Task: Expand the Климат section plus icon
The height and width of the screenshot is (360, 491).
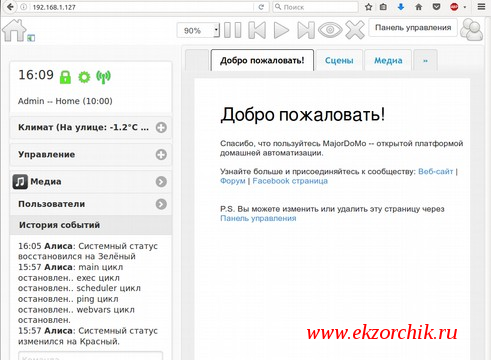Action: pos(161,128)
